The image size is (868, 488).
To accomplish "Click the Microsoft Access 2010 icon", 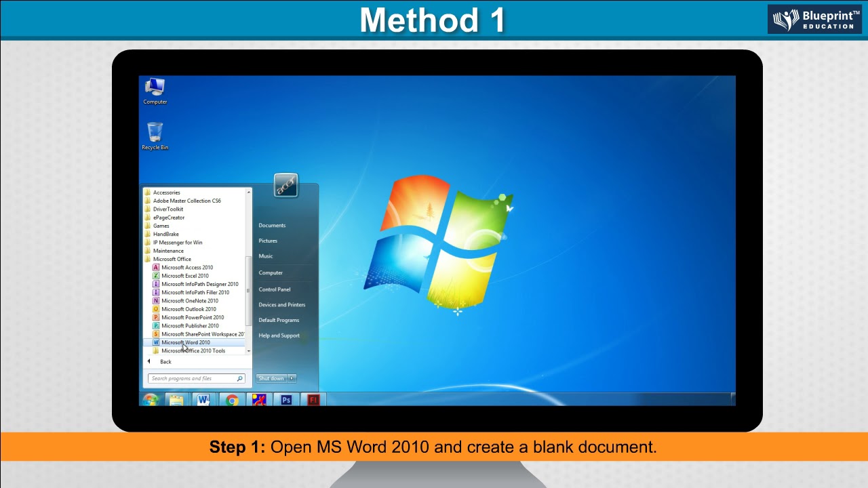I will pyautogui.click(x=156, y=268).
